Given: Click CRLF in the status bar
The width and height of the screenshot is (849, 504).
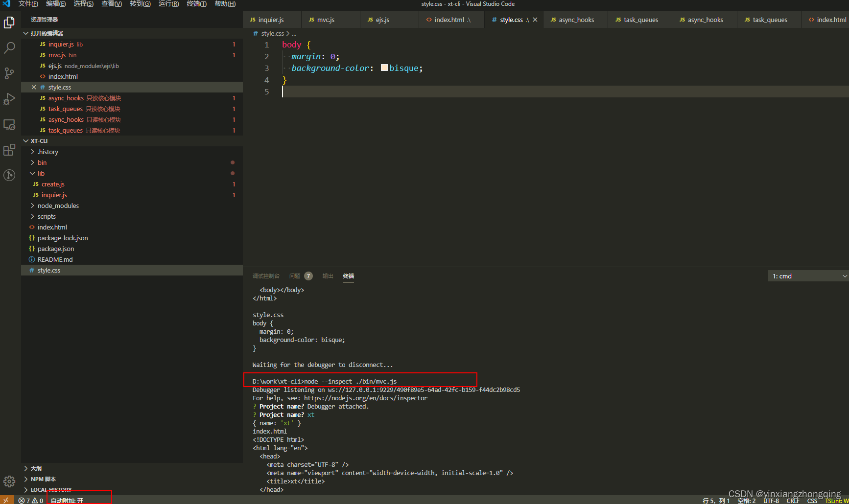Looking at the screenshot, I should 793,500.
